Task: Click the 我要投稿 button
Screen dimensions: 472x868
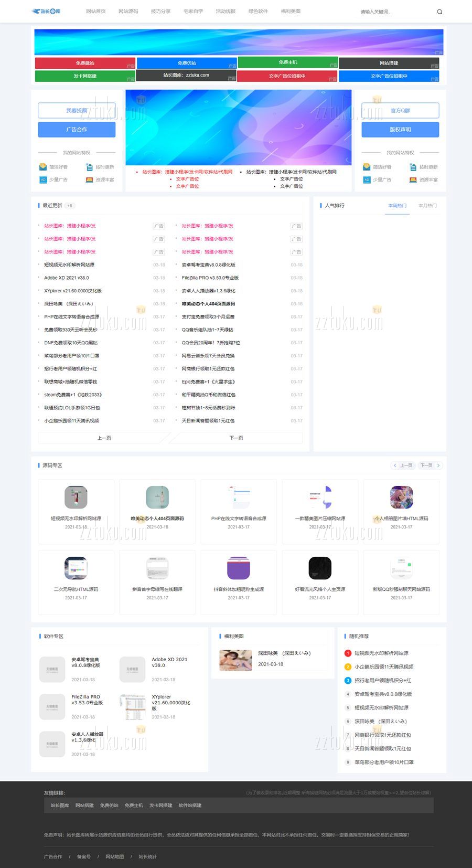Action: (77, 111)
